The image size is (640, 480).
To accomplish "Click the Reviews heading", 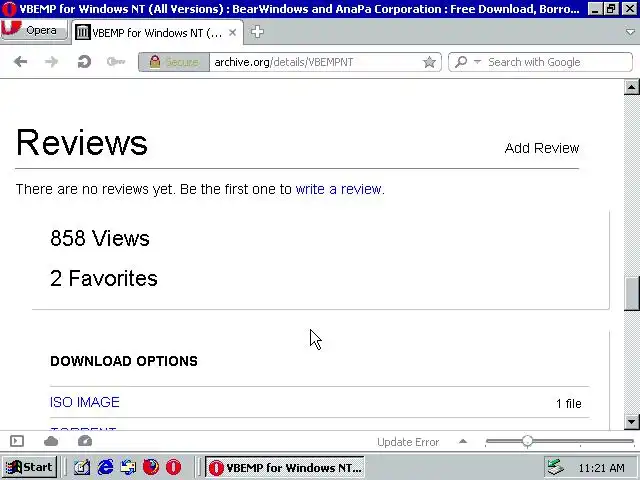I will coord(82,142).
